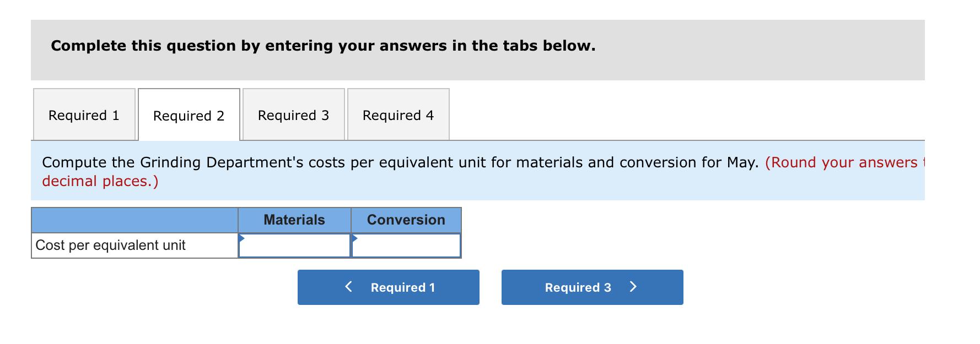
Task: Switch to the Required 4 tab
Action: tap(398, 114)
